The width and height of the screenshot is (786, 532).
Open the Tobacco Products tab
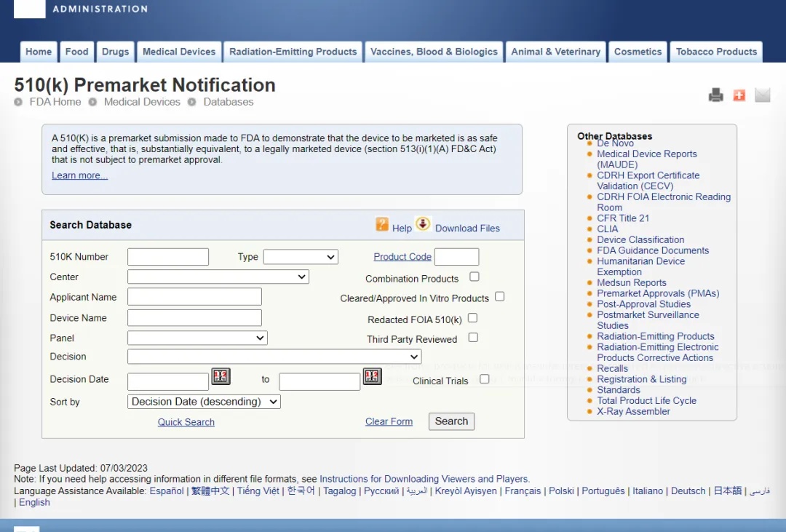(716, 52)
